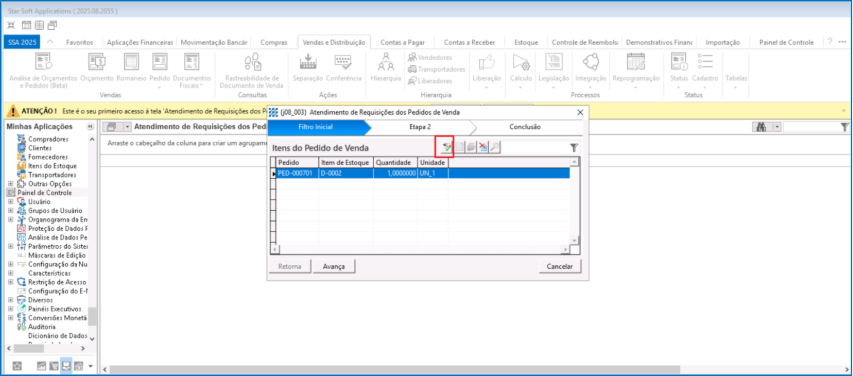Click the Item de Estoque column header
Image resolution: width=853 pixels, height=376 pixels.
click(346, 163)
